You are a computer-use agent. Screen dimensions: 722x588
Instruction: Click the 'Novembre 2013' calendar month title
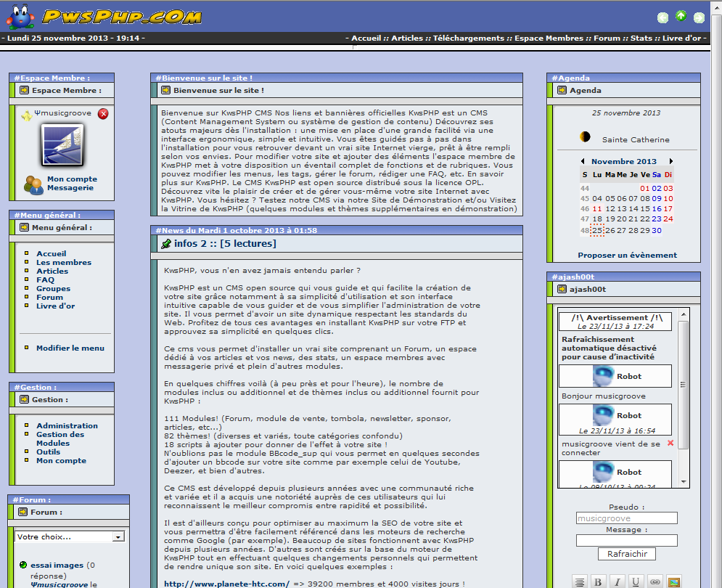(624, 161)
